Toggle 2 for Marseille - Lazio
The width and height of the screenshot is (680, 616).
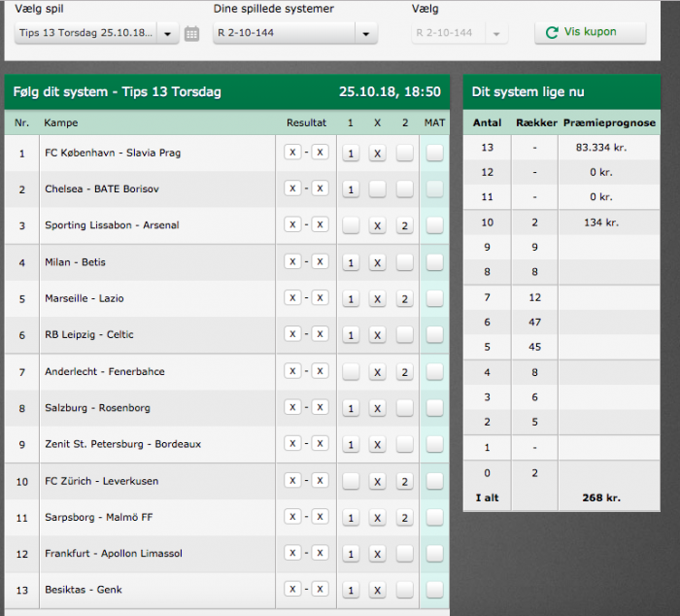[405, 299]
